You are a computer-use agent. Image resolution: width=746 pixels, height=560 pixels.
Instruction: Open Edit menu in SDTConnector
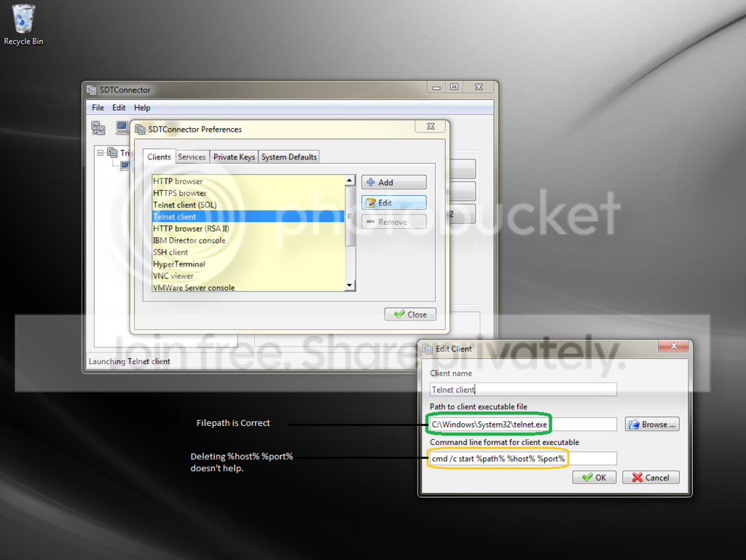tap(119, 108)
